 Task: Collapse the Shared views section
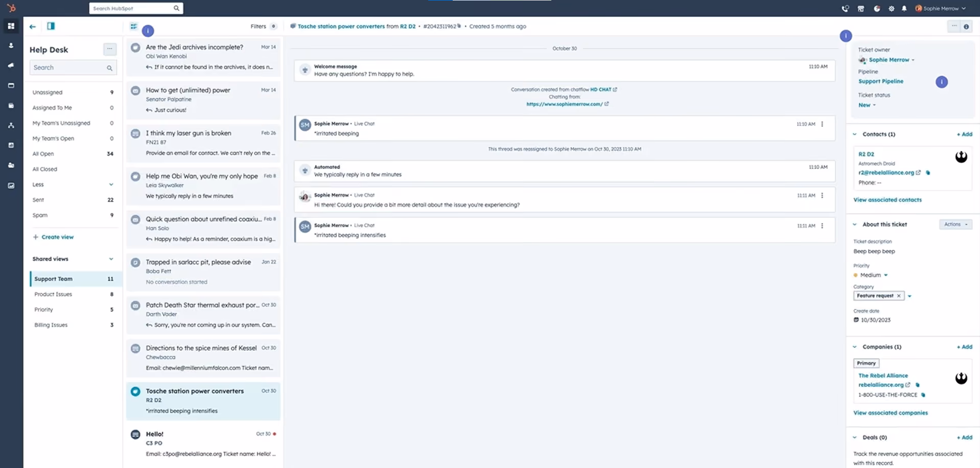point(111,259)
